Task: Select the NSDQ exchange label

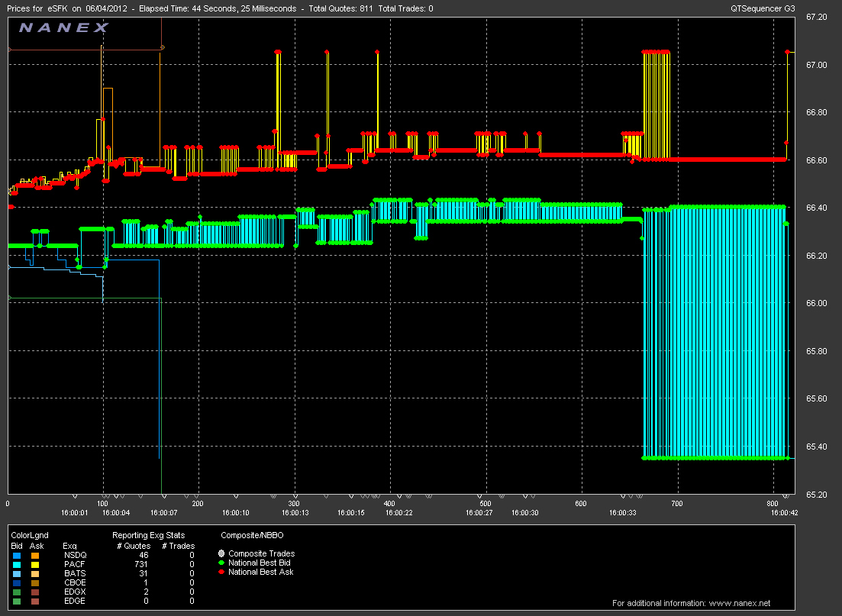Action: [75, 555]
